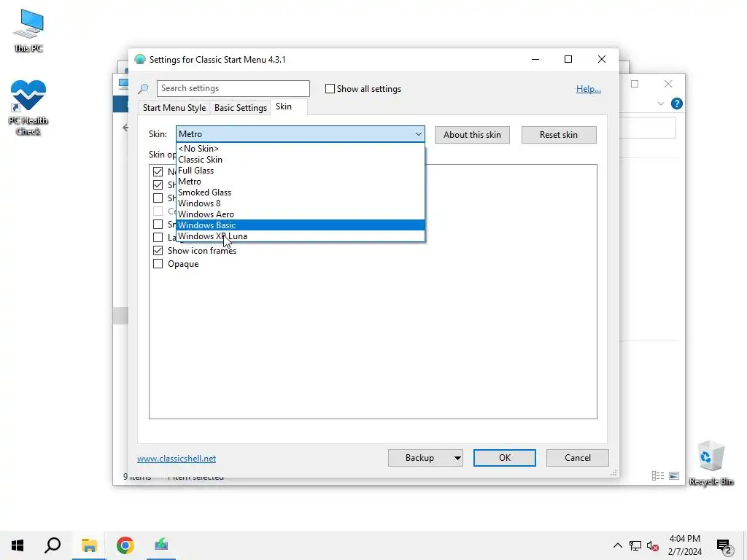Click the Backup button
The height and width of the screenshot is (560, 747).
coord(419,458)
